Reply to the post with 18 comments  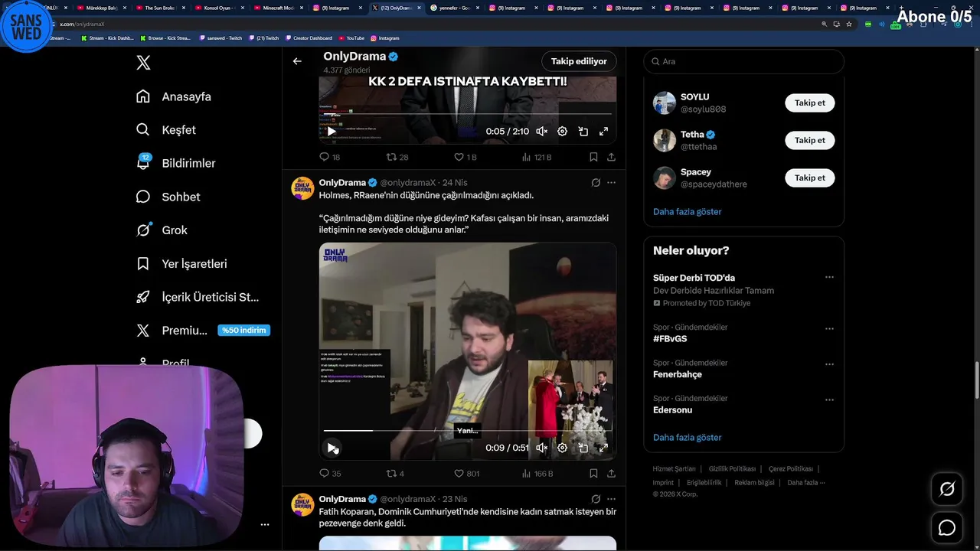pos(329,157)
